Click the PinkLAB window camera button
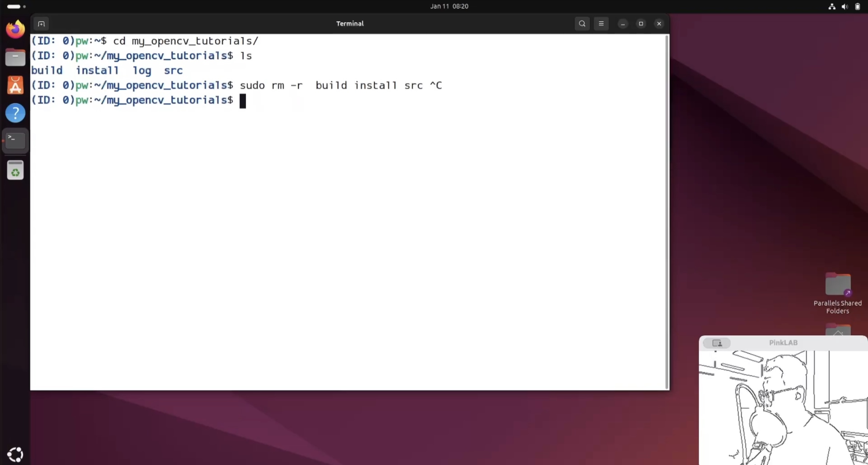 pos(717,343)
